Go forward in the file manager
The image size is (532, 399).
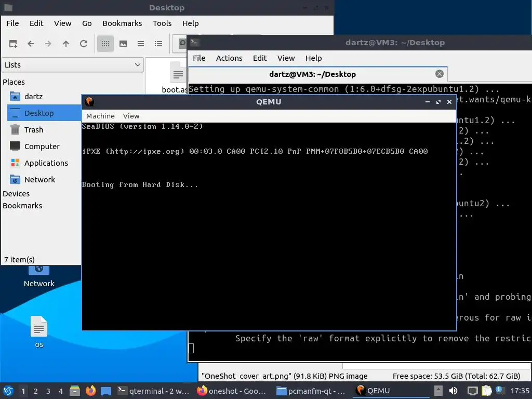(48, 44)
